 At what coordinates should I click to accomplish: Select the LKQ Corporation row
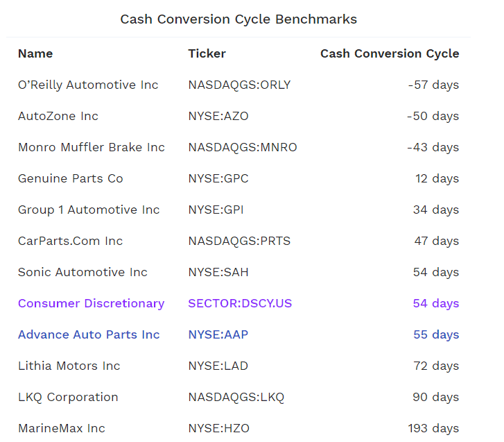(238, 397)
